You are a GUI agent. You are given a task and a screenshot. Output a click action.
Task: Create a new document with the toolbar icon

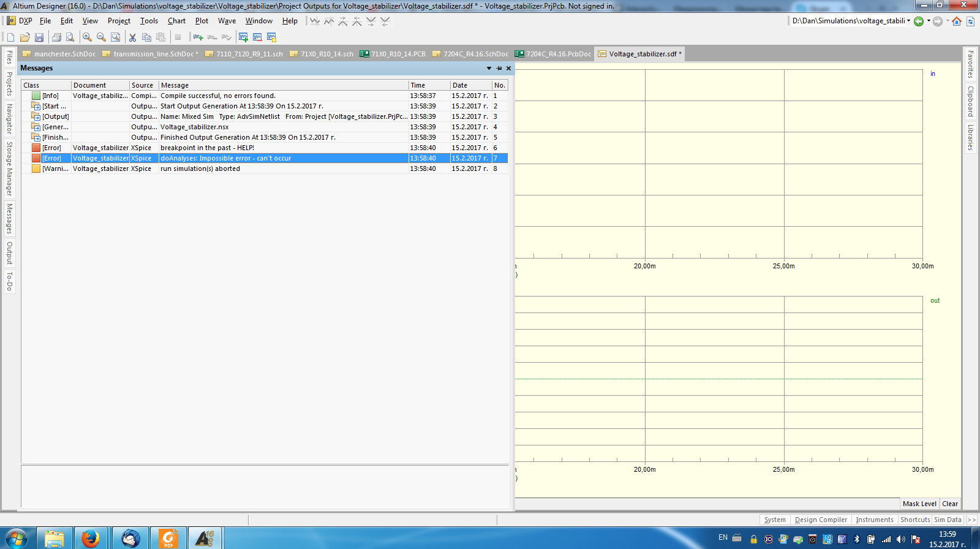click(x=10, y=37)
